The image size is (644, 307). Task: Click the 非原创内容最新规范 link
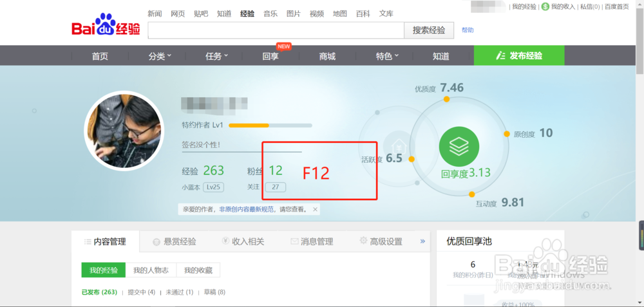pos(247,209)
